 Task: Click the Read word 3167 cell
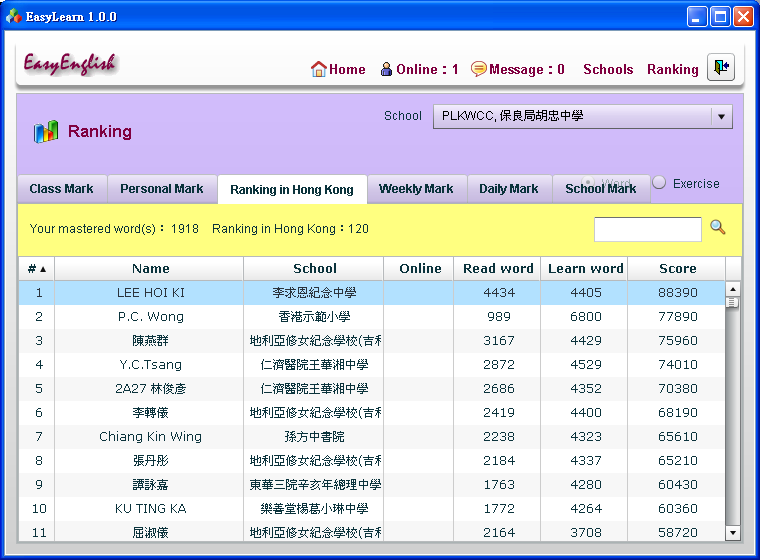click(498, 341)
